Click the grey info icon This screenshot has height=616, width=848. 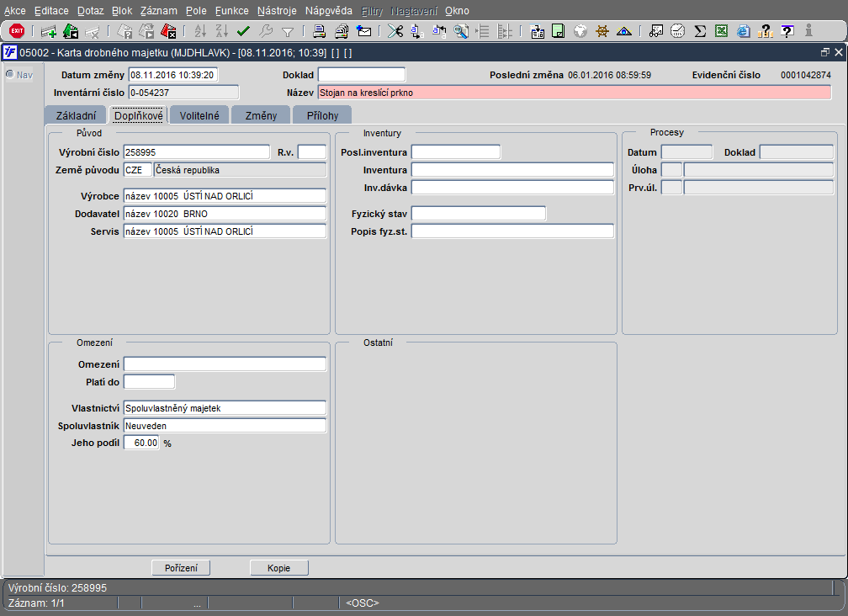click(x=809, y=31)
